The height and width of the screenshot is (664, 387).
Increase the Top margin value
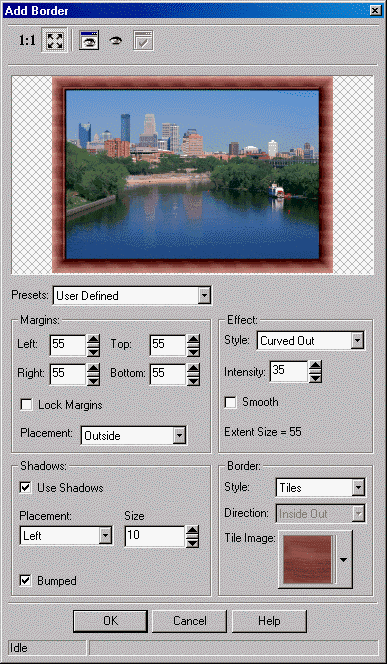click(x=193, y=340)
